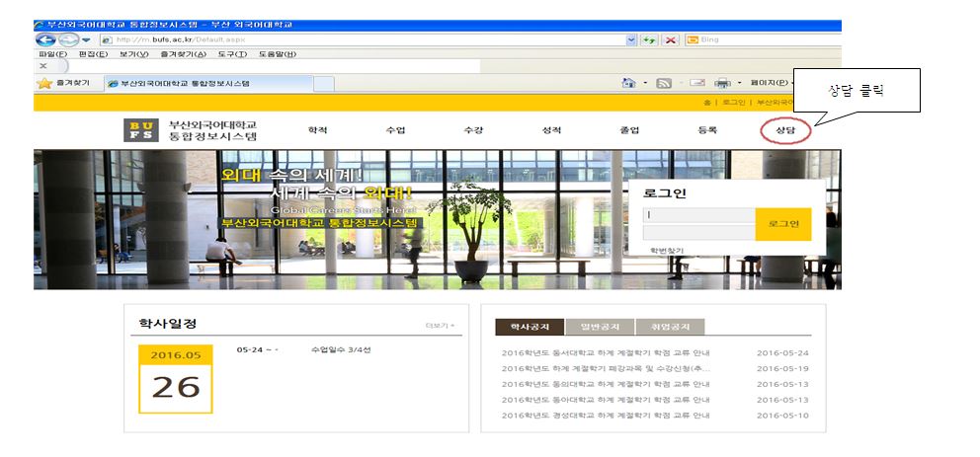Click the Refresh icon beside address bar
Viewport: 980px width, 457px height.
(649, 39)
